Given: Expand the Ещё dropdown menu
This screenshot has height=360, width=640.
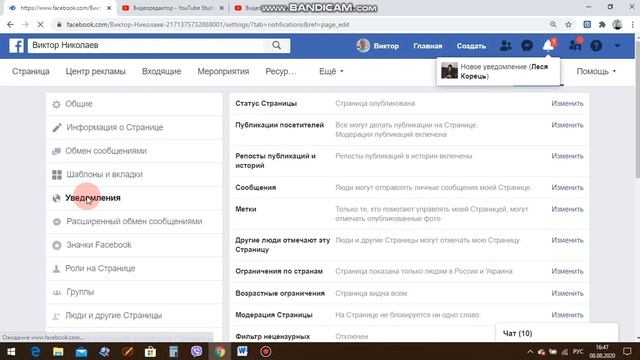Looking at the screenshot, I should (x=331, y=71).
